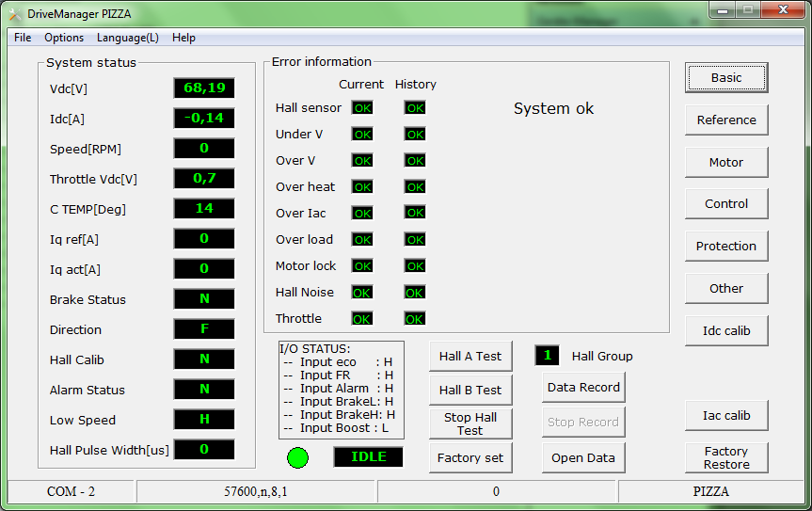
Task: Click the DriveManager app icon in title bar
Action: pos(15,14)
